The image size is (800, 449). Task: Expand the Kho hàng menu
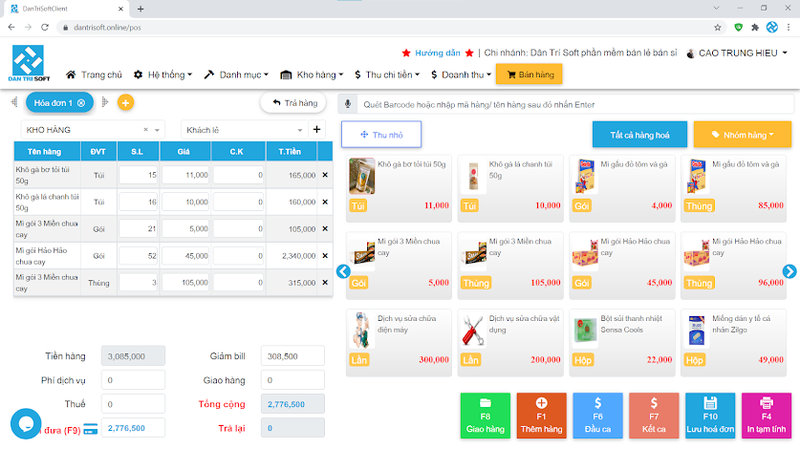click(x=312, y=75)
